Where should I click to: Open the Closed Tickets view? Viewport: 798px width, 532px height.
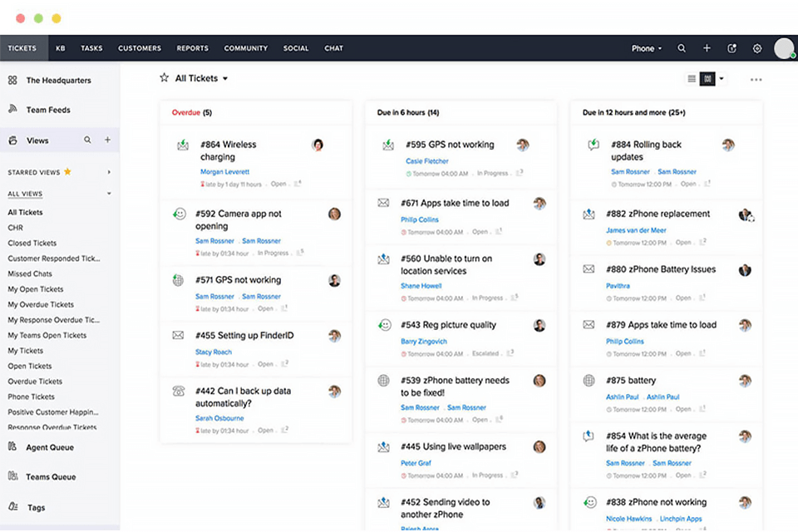33,243
